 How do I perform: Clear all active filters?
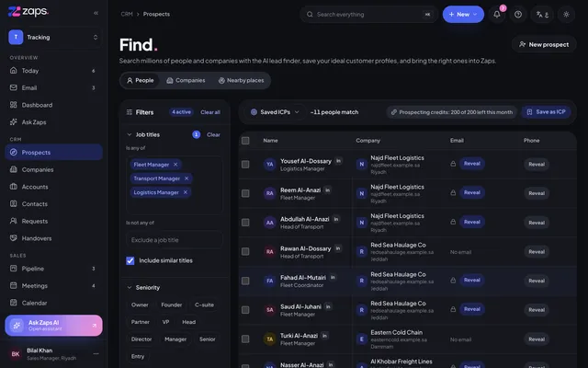point(210,112)
